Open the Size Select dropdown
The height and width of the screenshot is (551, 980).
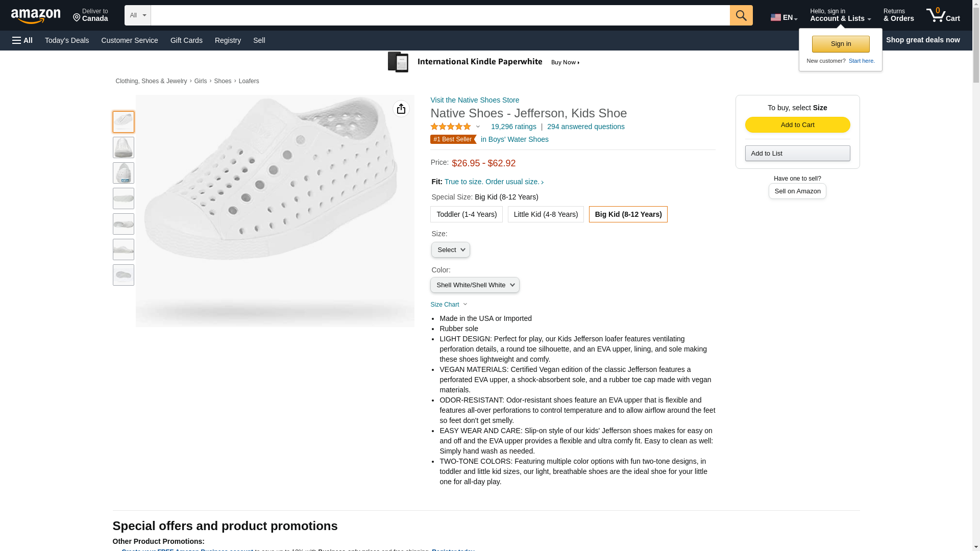tap(450, 250)
